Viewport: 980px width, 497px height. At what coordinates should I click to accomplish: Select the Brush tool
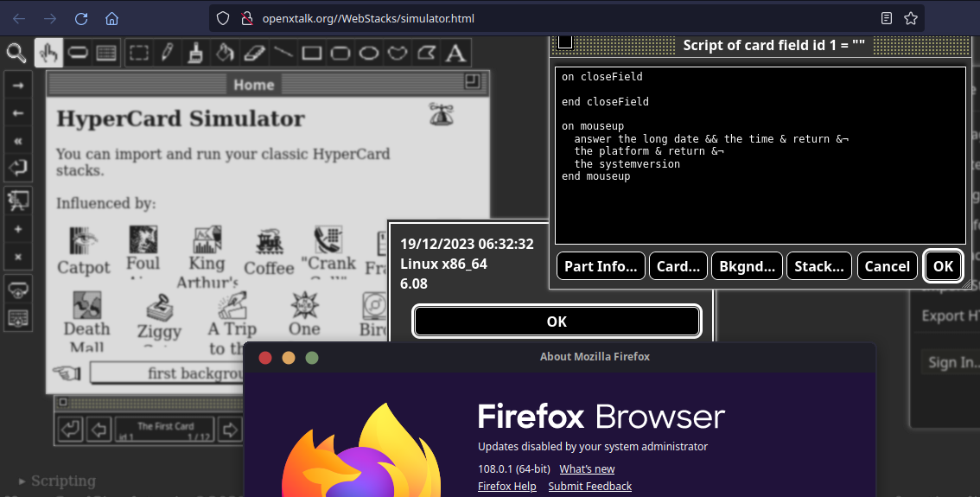(196, 53)
